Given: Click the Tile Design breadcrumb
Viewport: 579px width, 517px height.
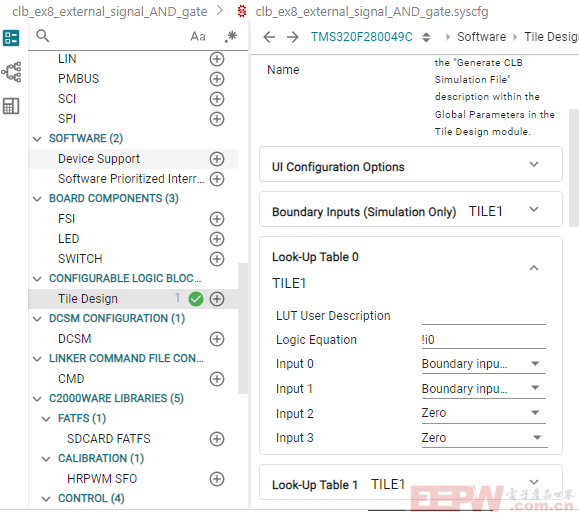Looking at the screenshot, I should tap(551, 37).
